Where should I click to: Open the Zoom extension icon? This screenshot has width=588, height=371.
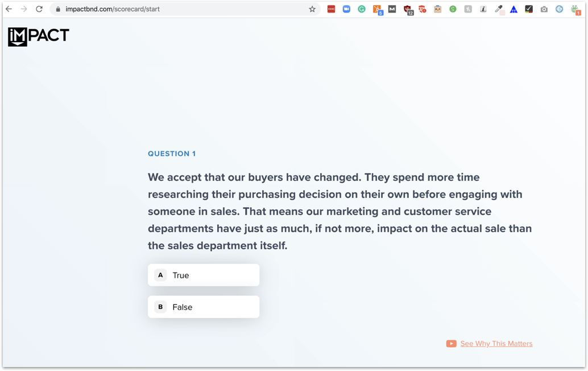(x=346, y=9)
